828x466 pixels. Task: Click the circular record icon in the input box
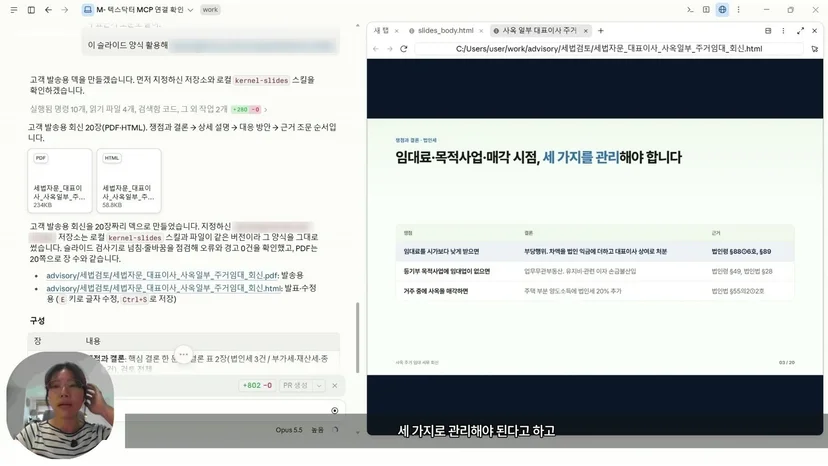click(334, 411)
